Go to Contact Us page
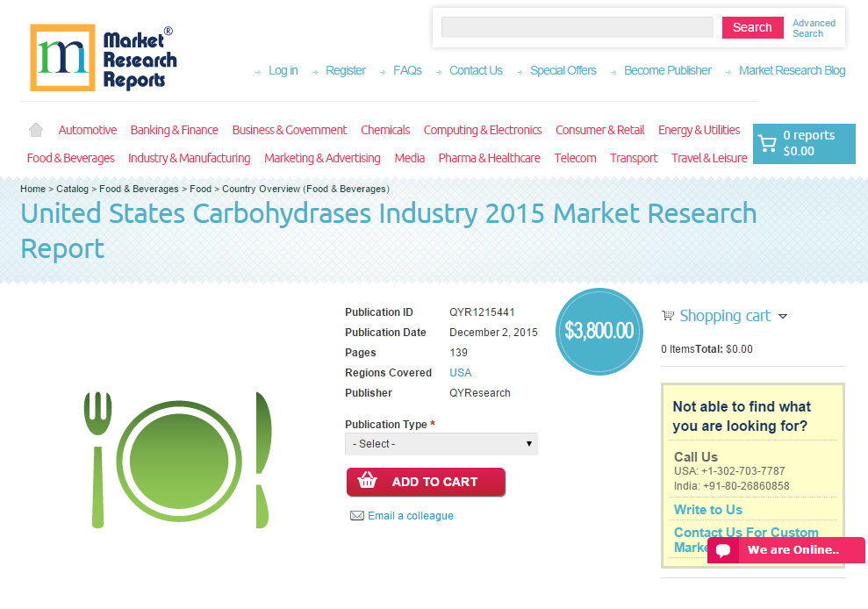 click(476, 71)
